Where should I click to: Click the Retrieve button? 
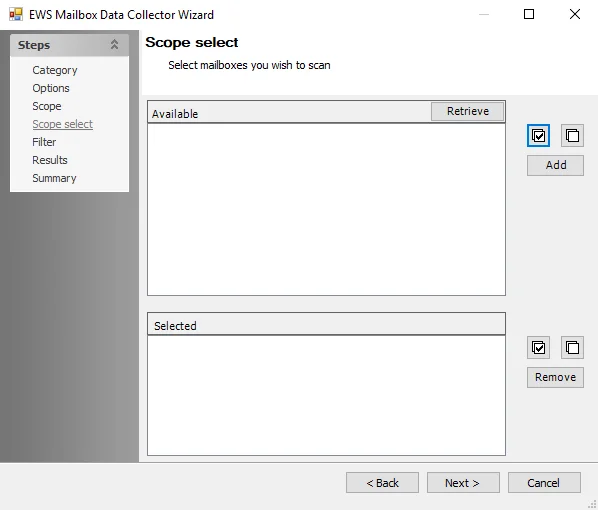click(x=467, y=111)
